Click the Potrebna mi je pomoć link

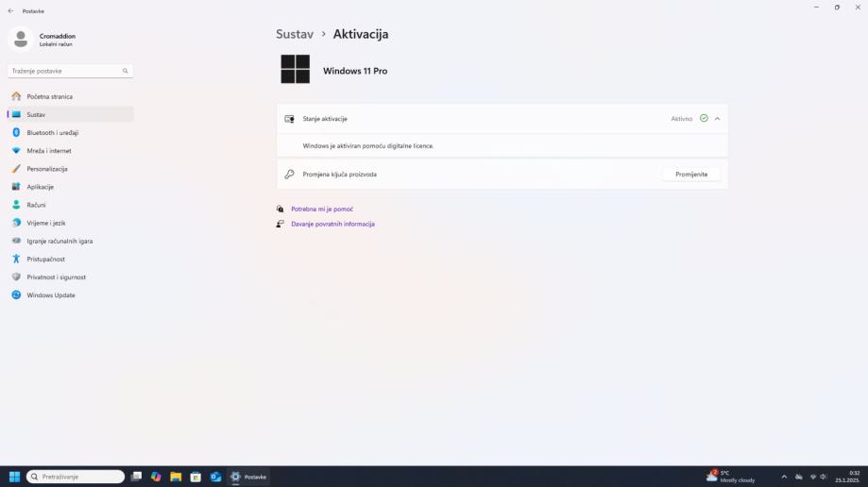tap(322, 210)
